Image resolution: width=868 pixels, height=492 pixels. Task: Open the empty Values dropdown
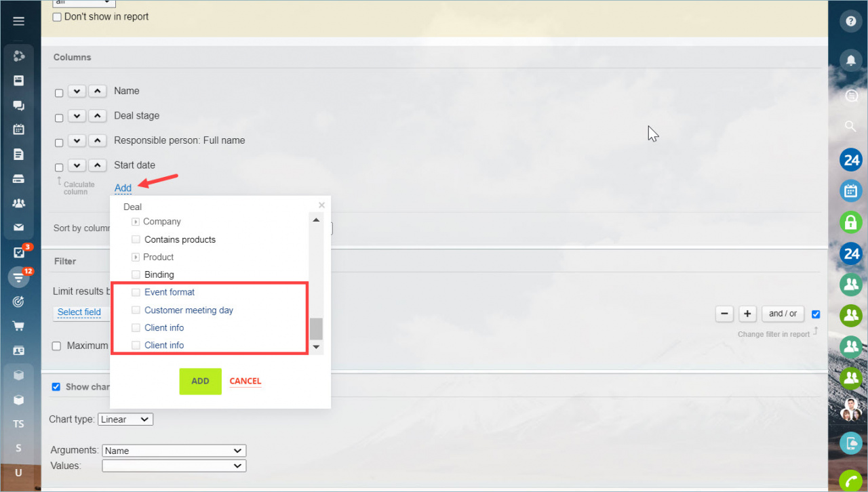click(x=174, y=466)
